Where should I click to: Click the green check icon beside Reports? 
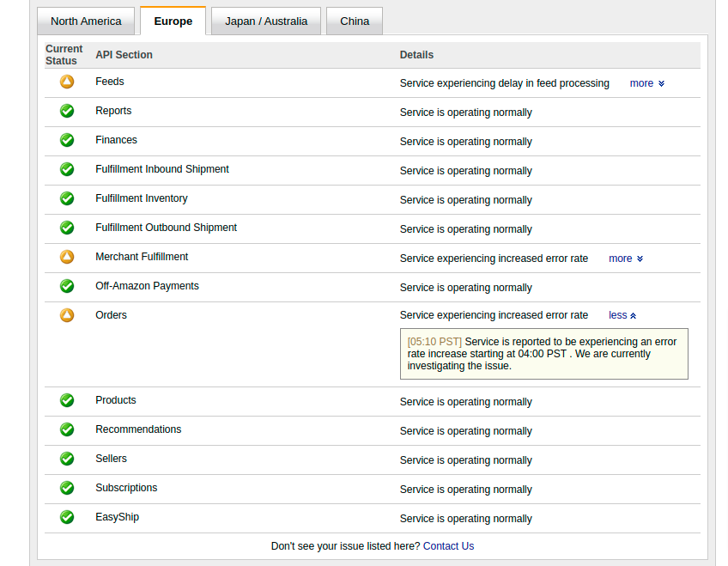pyautogui.click(x=67, y=111)
